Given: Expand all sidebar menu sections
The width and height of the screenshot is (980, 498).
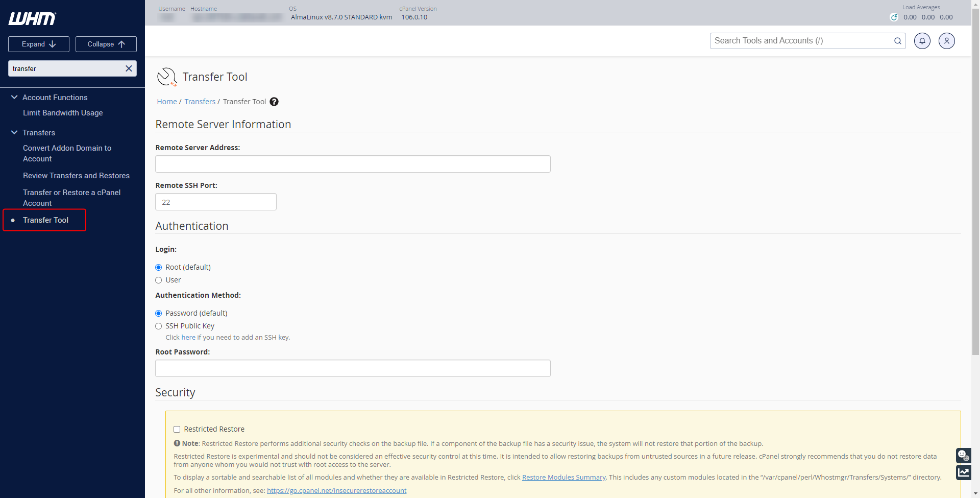Looking at the screenshot, I should [39, 44].
